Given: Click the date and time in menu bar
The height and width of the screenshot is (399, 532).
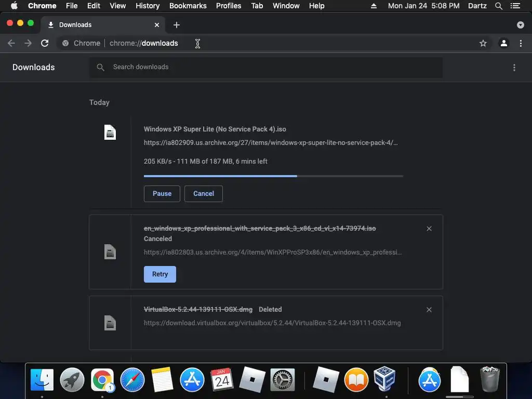Looking at the screenshot, I should pyautogui.click(x=424, y=6).
